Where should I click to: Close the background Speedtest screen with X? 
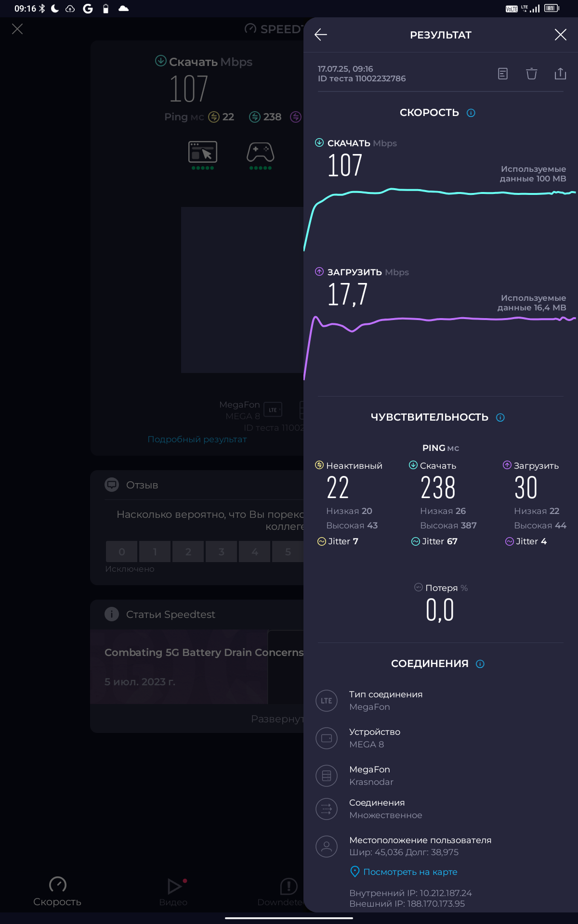pyautogui.click(x=17, y=29)
